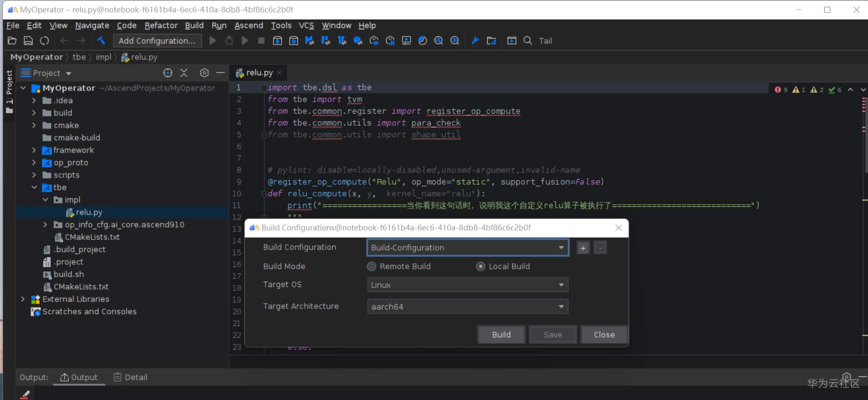868x400 pixels.
Task: Switch to the Detail output tab
Action: [131, 377]
